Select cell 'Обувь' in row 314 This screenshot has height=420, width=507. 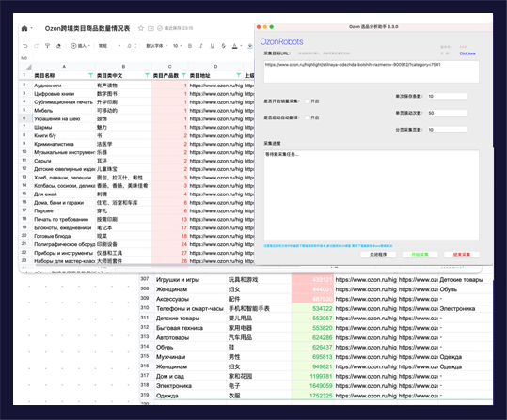click(x=191, y=348)
